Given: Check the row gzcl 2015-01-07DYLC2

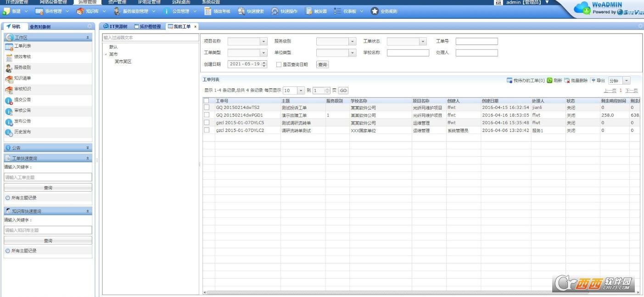Looking at the screenshot, I should (x=206, y=131).
